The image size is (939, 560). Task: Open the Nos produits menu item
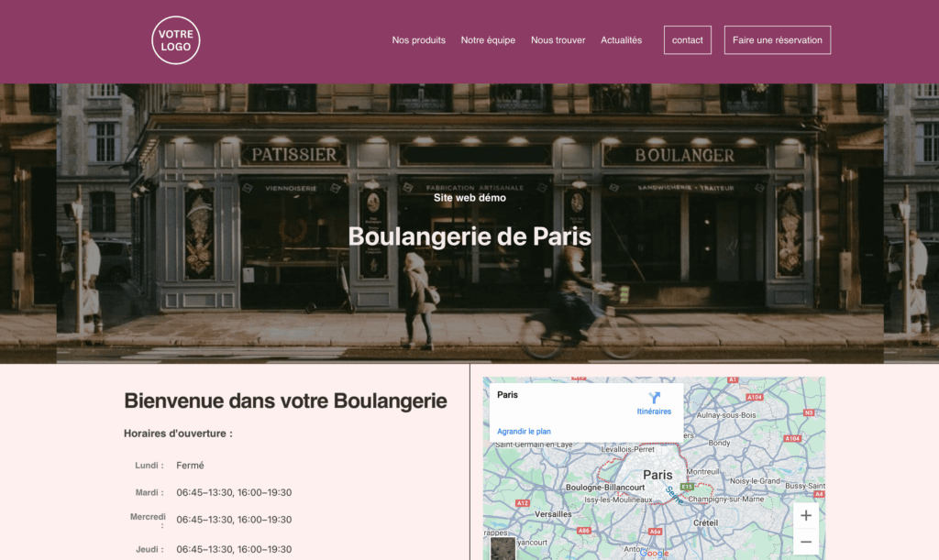(x=418, y=40)
